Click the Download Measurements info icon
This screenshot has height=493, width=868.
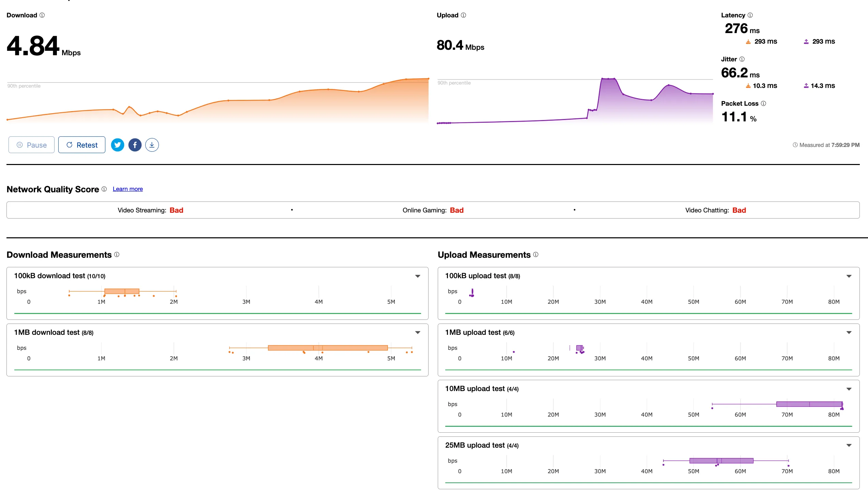[117, 255]
